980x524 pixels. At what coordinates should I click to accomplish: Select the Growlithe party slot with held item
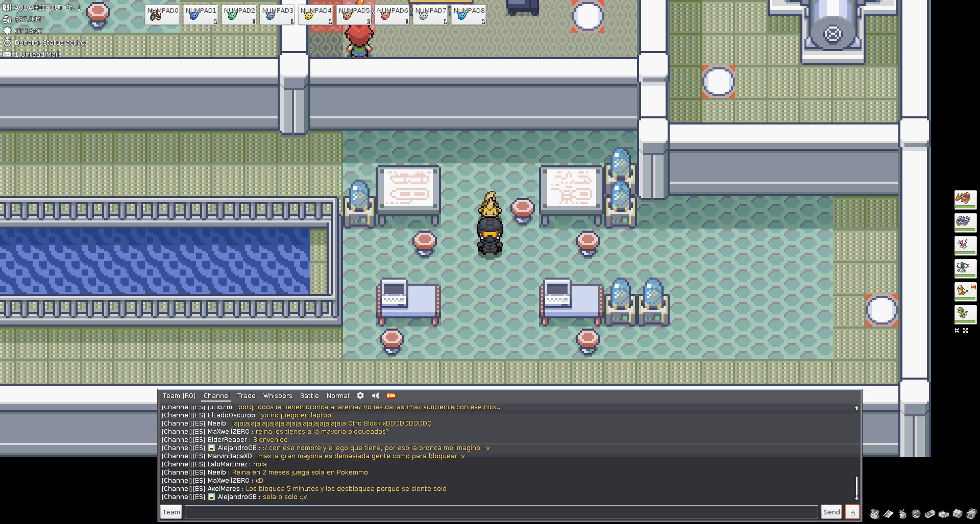[965, 291]
